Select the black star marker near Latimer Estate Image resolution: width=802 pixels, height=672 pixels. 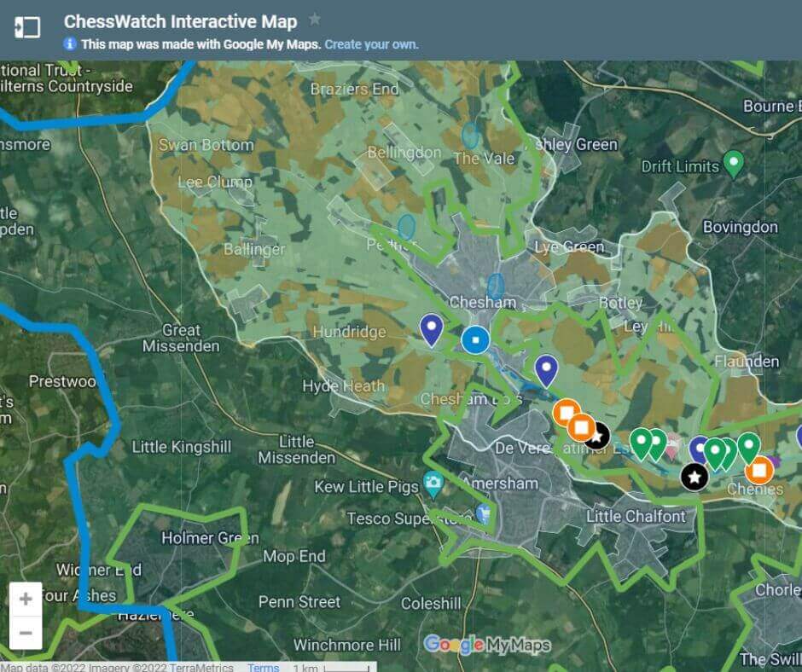pyautogui.click(x=597, y=435)
